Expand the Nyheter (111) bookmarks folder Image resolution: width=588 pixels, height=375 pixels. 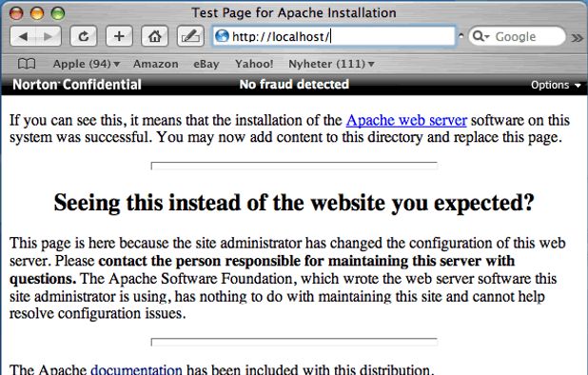tap(331, 64)
